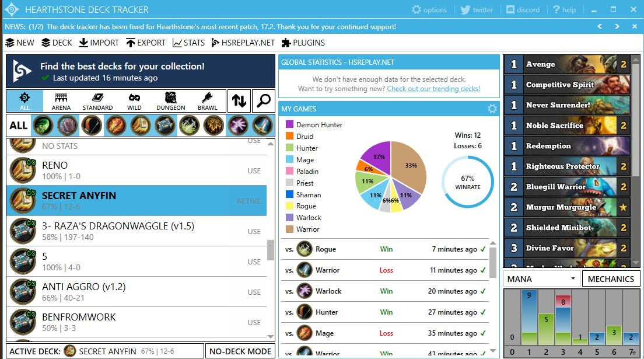This screenshot has width=644, height=359.
Task: Select the vs. Mage Loss game row
Action: point(385,333)
